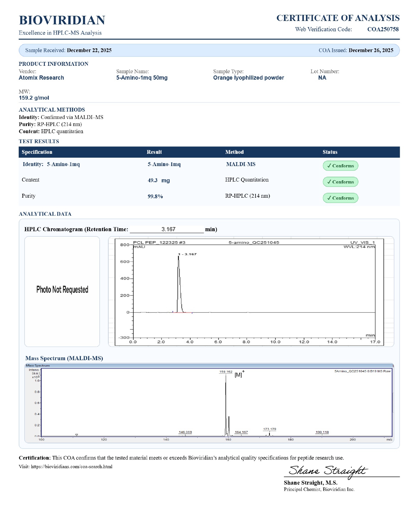The height and width of the screenshot is (532, 411).
Task: Click the vendor name Atomix Research
Action: pyautogui.click(x=41, y=78)
